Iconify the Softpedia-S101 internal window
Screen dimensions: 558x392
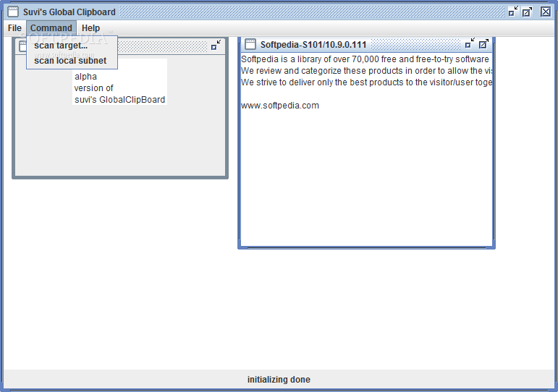[x=470, y=43]
